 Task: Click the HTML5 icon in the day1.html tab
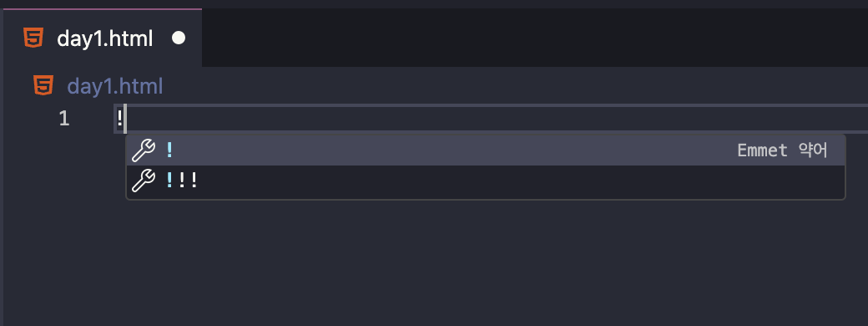(x=33, y=38)
